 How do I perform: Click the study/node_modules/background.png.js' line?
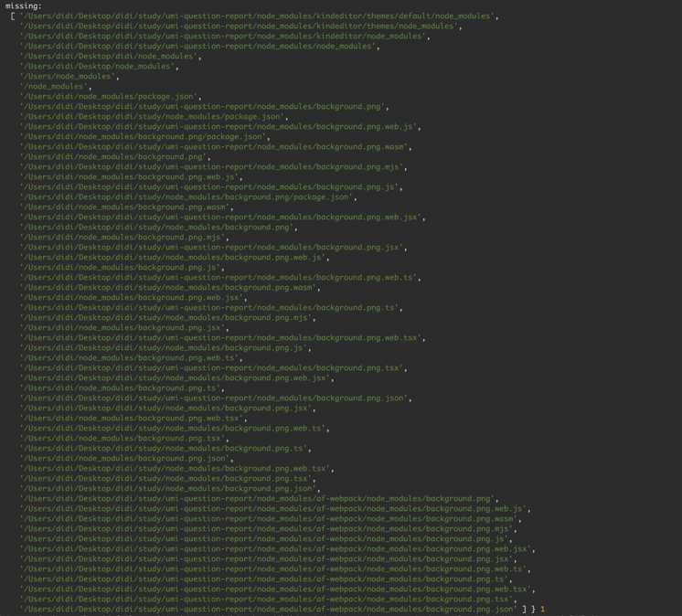pos(165,348)
